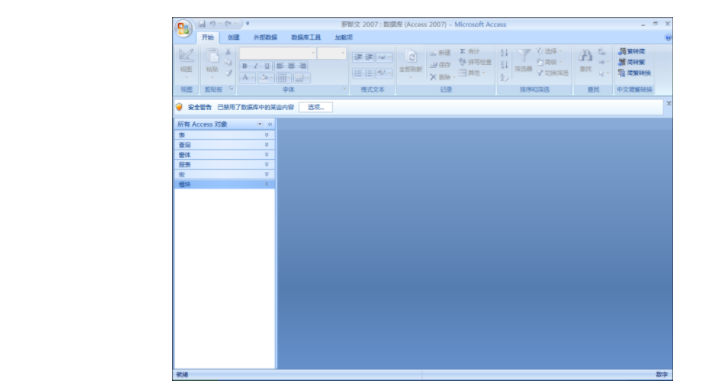The image size is (705, 381).
Task: Open the 所有 Access 对象 pane dropdown arrow
Action: tap(259, 124)
